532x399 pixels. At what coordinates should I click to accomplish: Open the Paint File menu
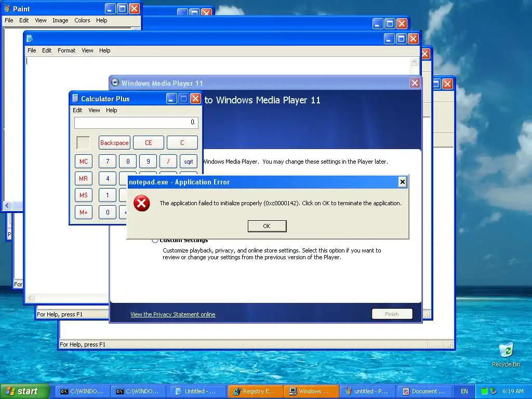point(9,20)
